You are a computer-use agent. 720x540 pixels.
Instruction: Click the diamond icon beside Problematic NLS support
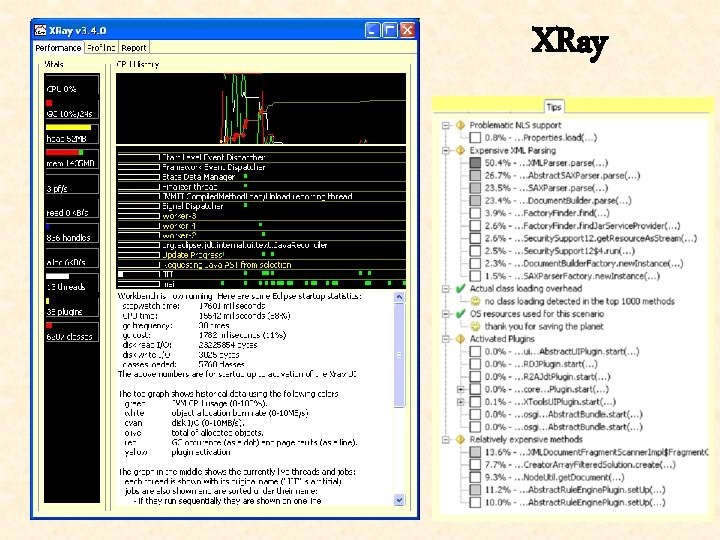[460, 125]
